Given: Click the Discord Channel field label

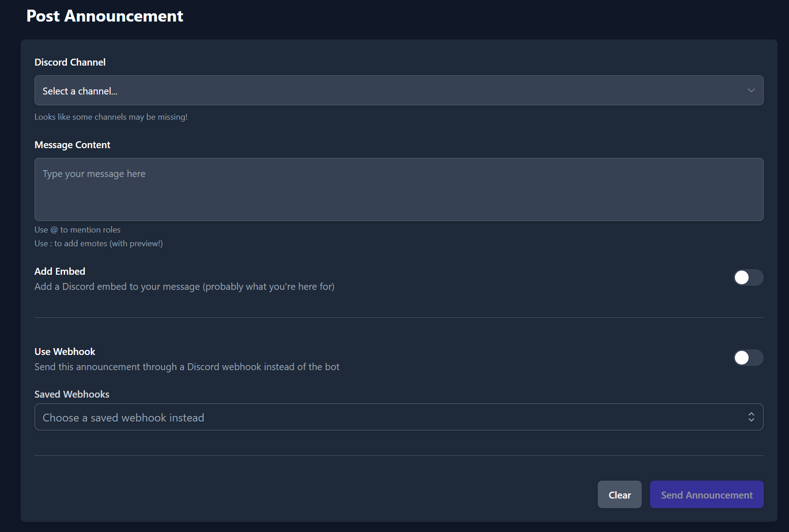Looking at the screenshot, I should coord(70,62).
